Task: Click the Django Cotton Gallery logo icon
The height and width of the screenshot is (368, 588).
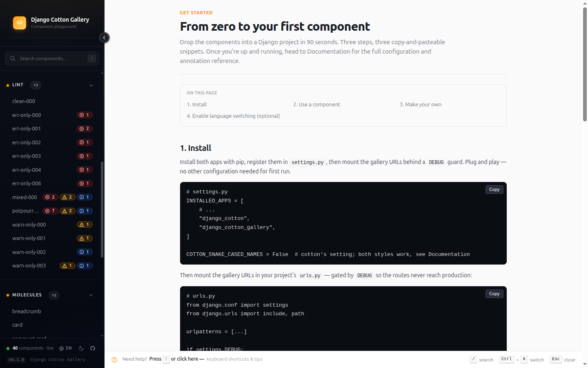Action: point(20,23)
